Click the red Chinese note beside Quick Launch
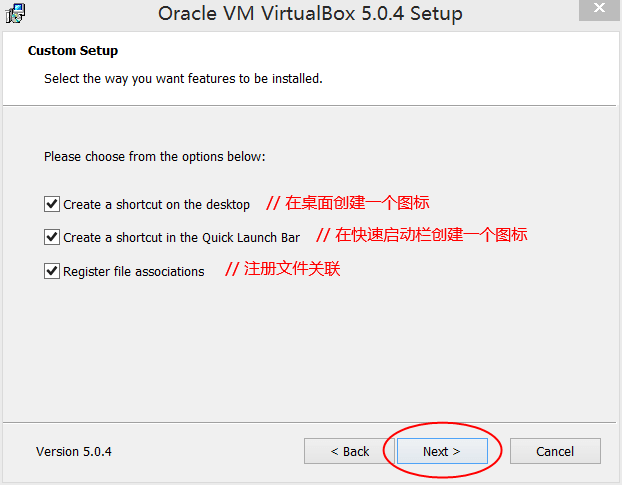Screen dimensions: 622x485 (x=422, y=236)
